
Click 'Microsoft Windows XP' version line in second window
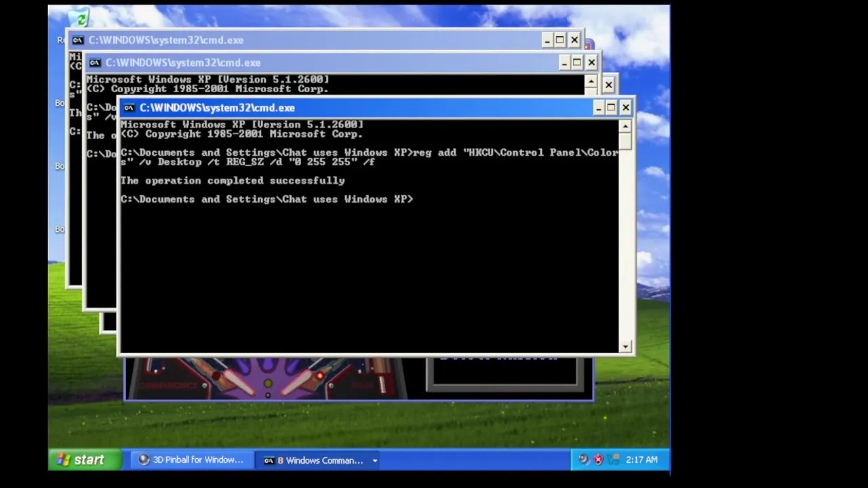(x=208, y=79)
